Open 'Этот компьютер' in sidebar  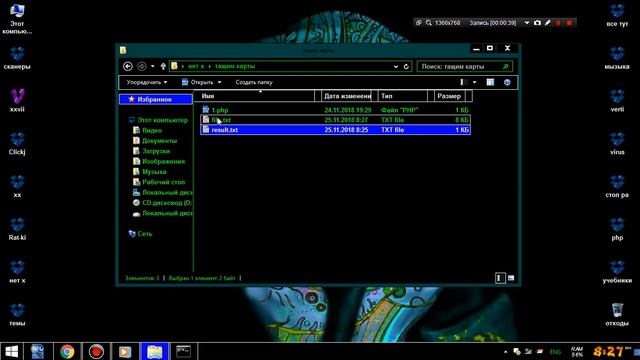pos(158,120)
